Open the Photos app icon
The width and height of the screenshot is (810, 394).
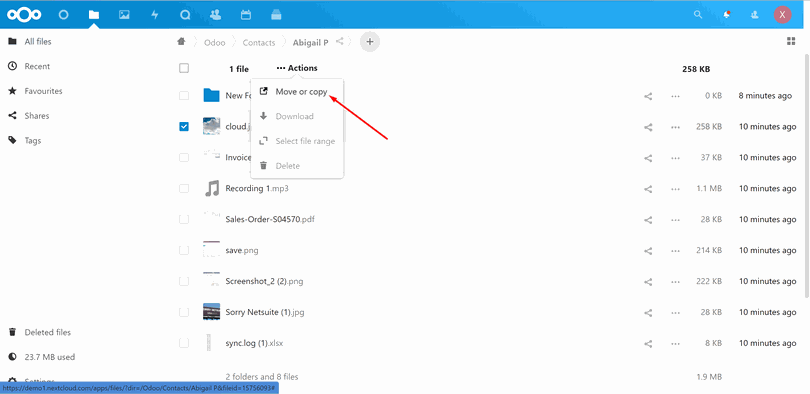[124, 15]
